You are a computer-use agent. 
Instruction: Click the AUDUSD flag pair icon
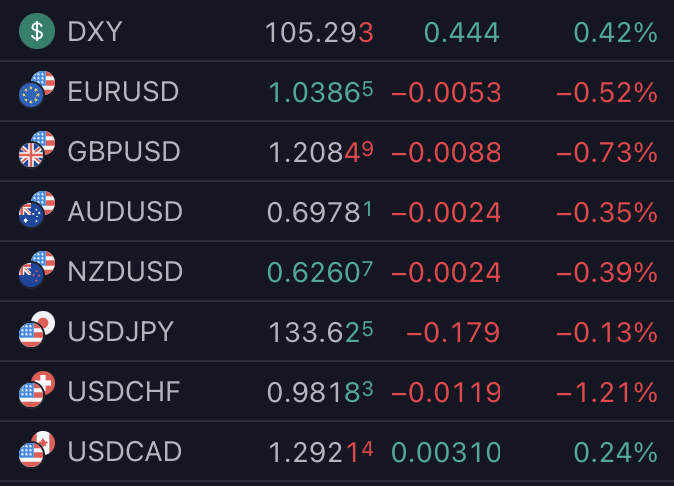[x=37, y=209]
